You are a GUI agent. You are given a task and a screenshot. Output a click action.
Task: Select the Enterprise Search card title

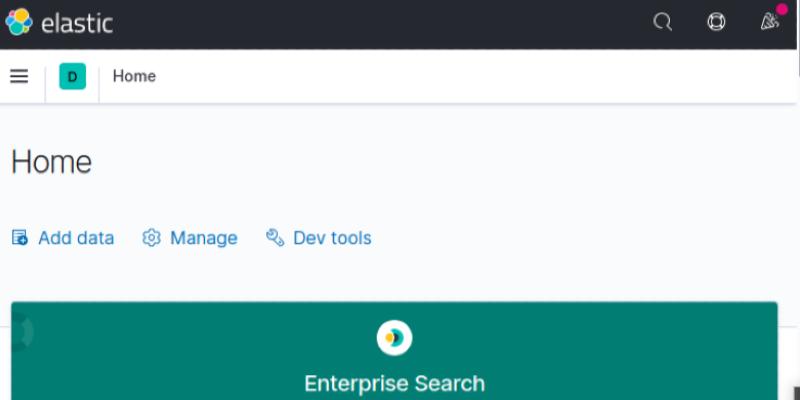pyautogui.click(x=394, y=383)
